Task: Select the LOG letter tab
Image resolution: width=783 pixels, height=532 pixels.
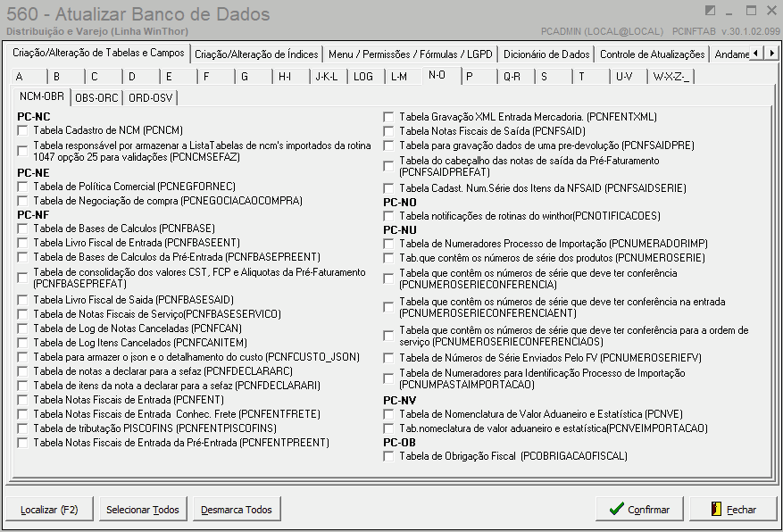Action: [363, 77]
